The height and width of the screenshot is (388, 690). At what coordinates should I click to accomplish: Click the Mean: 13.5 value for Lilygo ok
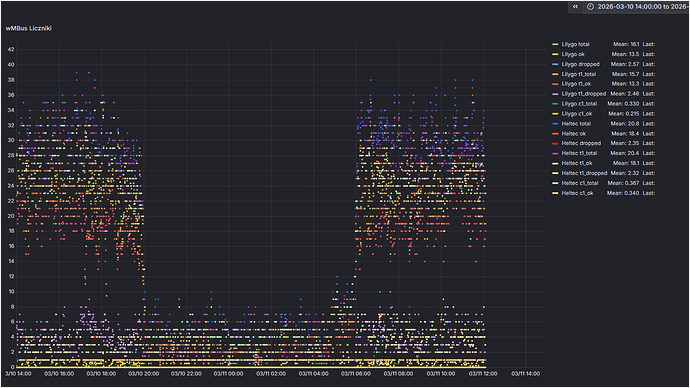(625, 54)
